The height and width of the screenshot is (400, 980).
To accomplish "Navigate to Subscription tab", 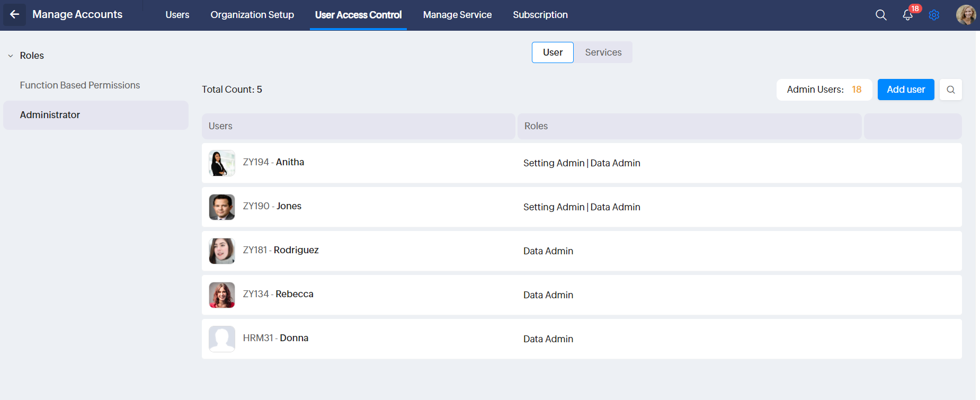I will pos(540,15).
